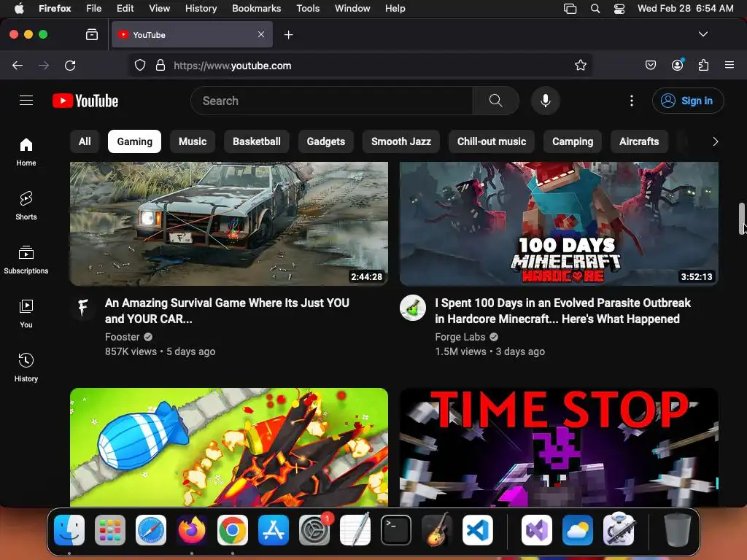Select the Chill-out music chip
The width and height of the screenshot is (747, 560).
tap(492, 141)
